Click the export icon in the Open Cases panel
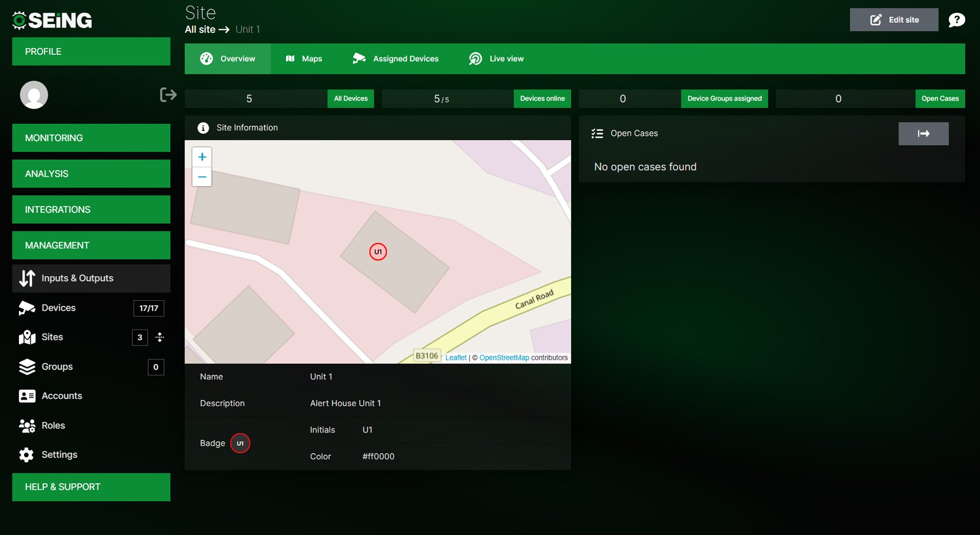The width and height of the screenshot is (980, 535). point(923,133)
